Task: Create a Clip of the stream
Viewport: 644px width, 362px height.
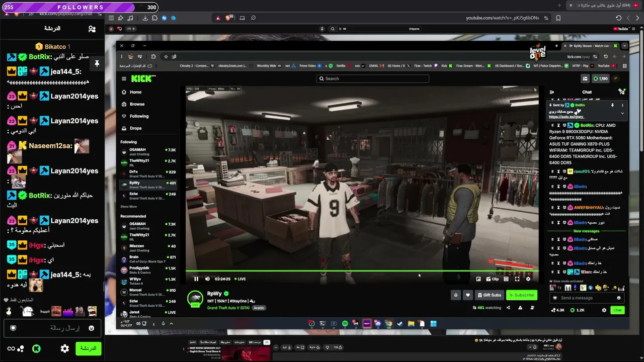Action: pos(493,279)
